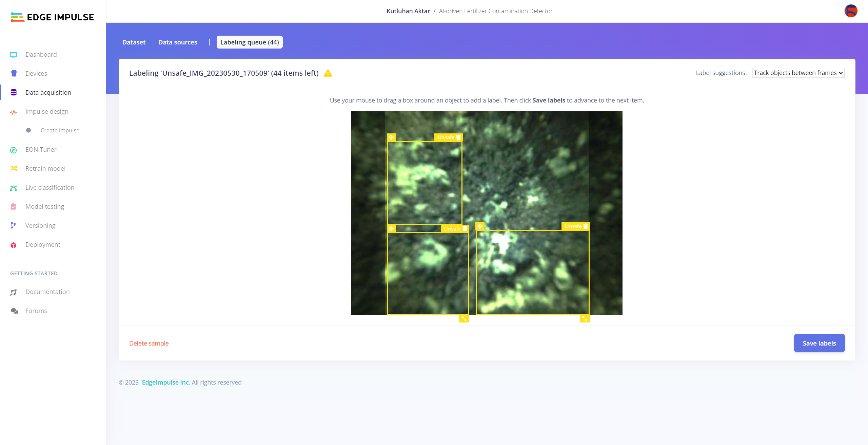Open Live classification in sidebar
The image size is (868, 445).
[x=50, y=188]
